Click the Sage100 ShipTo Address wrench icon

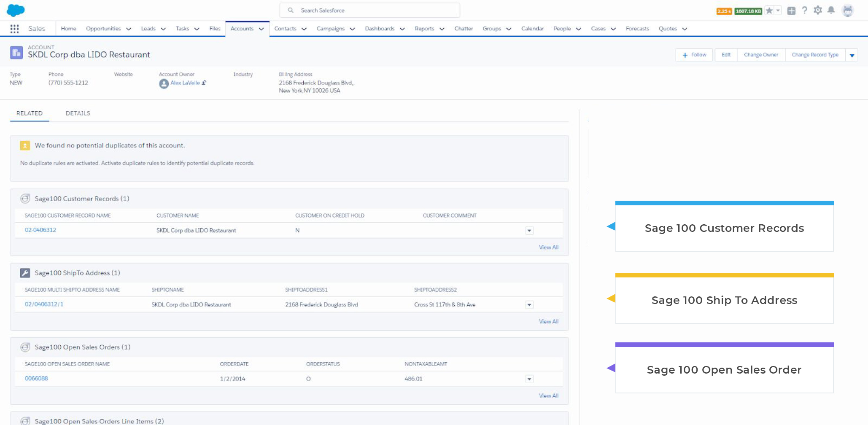(25, 273)
